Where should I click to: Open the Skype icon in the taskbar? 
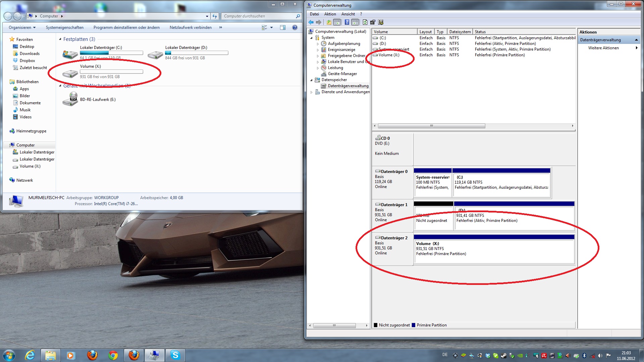tap(175, 355)
